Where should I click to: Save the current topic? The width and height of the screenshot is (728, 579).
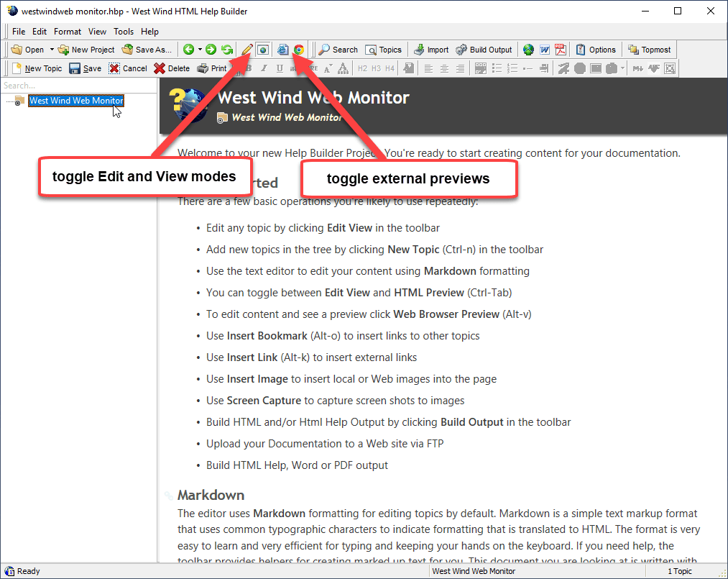(86, 68)
